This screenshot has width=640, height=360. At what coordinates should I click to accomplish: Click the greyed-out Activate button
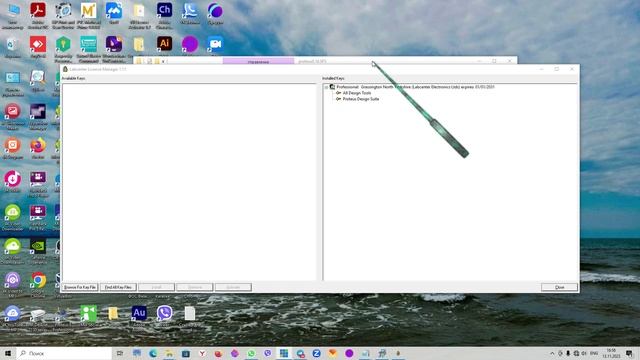[x=233, y=287]
